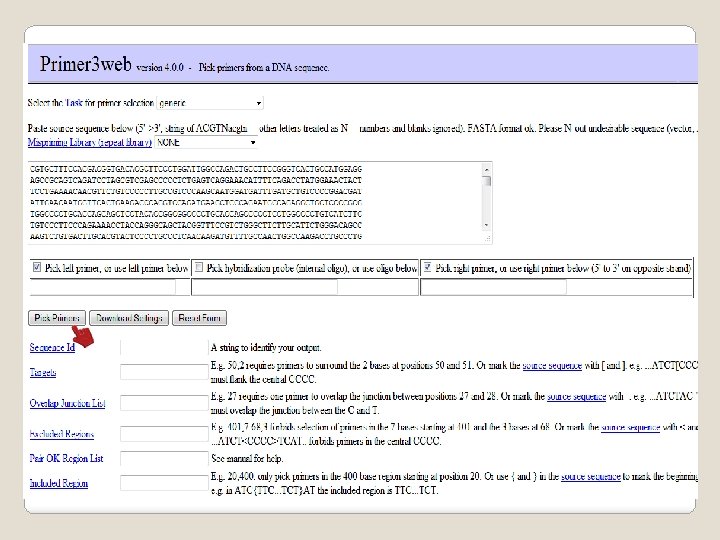Click the Reset Form button
The width and height of the screenshot is (720, 540).
[x=199, y=318]
